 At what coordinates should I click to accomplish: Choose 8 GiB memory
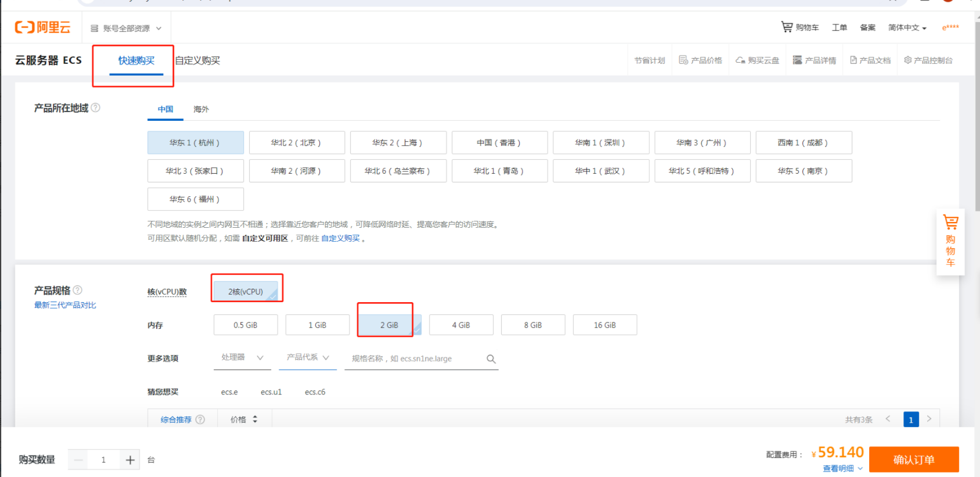tap(533, 325)
